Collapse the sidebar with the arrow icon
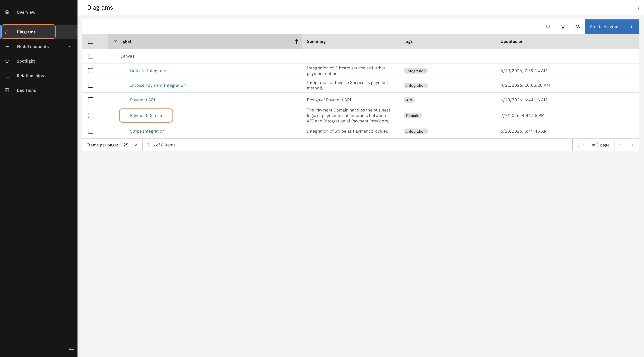644x357 pixels. (71, 349)
